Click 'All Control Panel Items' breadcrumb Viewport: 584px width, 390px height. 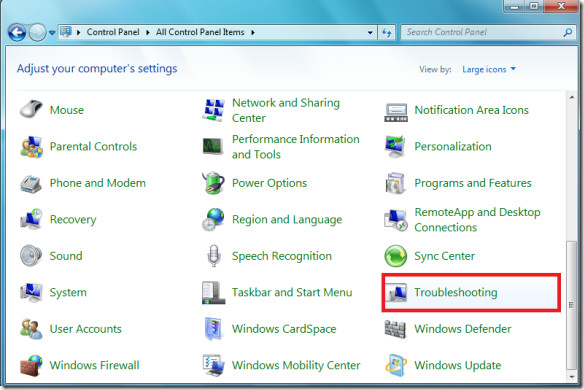tap(200, 32)
